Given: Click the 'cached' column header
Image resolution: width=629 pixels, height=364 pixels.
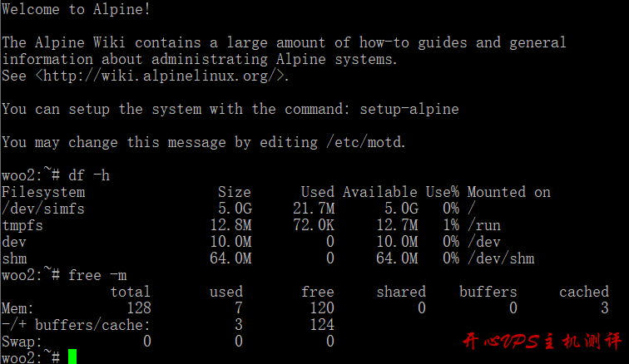Looking at the screenshot, I should click(584, 292).
